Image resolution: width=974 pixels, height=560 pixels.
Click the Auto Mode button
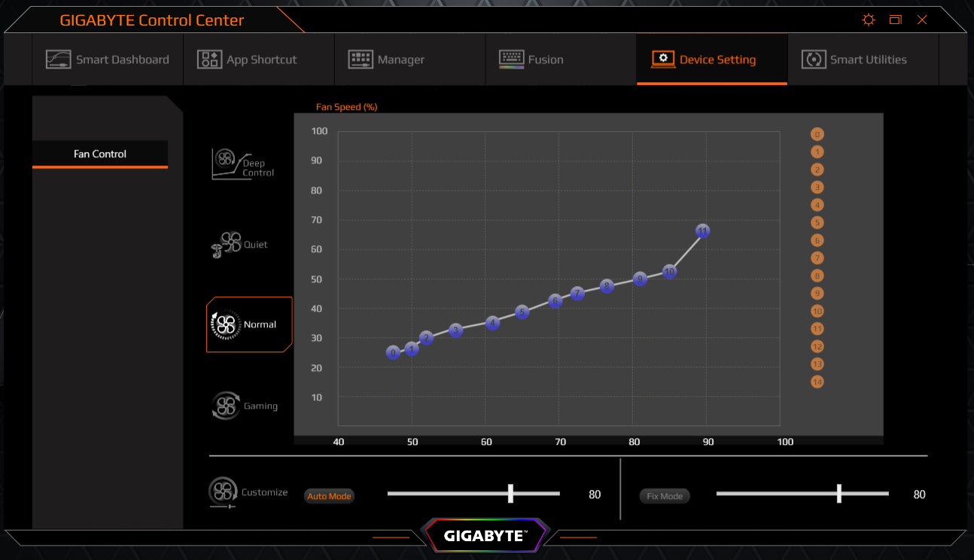point(330,496)
